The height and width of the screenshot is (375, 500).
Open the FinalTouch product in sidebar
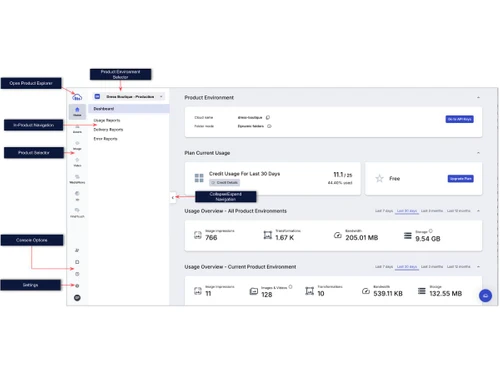pyautogui.click(x=77, y=212)
